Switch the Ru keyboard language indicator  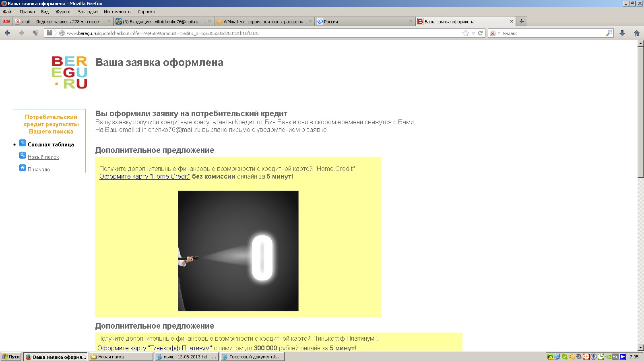pos(615,357)
